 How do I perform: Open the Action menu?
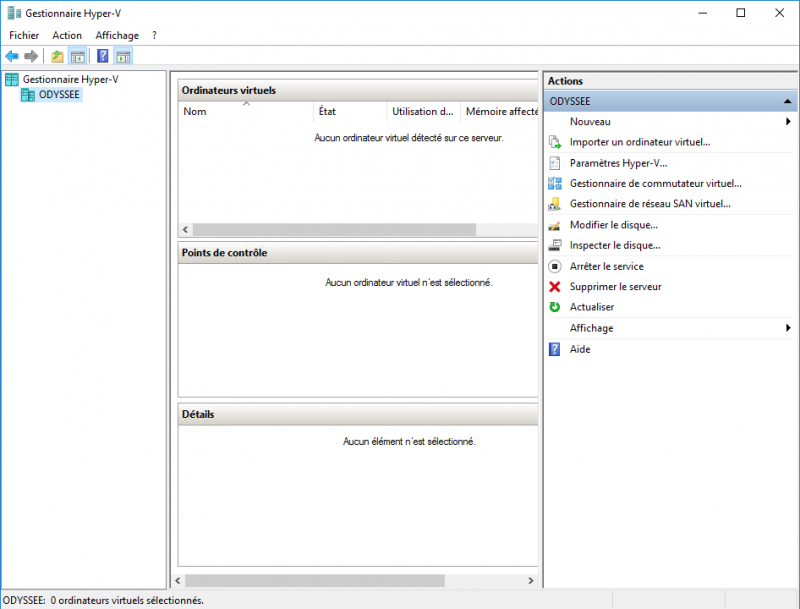(67, 35)
